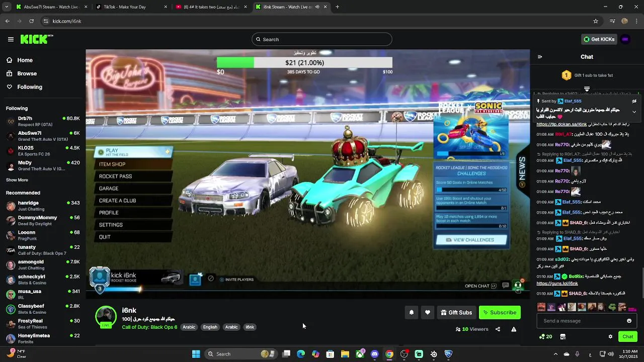644x362 pixels.
Task: Open the tab search dropdown arrow
Action: (6, 7)
